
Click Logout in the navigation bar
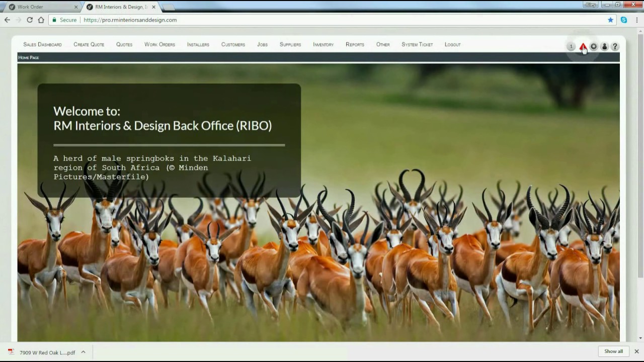point(452,45)
